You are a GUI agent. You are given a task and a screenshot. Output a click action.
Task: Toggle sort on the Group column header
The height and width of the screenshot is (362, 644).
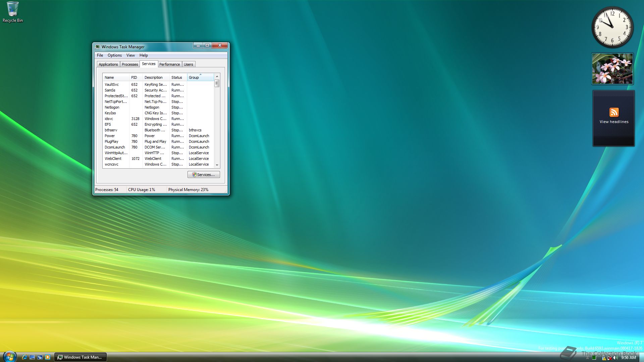tap(200, 77)
